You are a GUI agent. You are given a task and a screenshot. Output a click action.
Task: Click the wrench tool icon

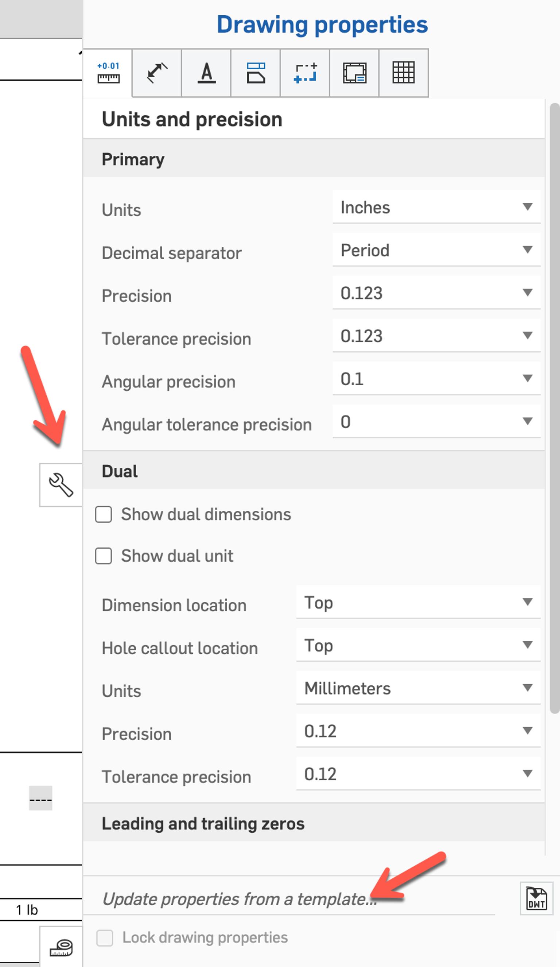pos(61,485)
